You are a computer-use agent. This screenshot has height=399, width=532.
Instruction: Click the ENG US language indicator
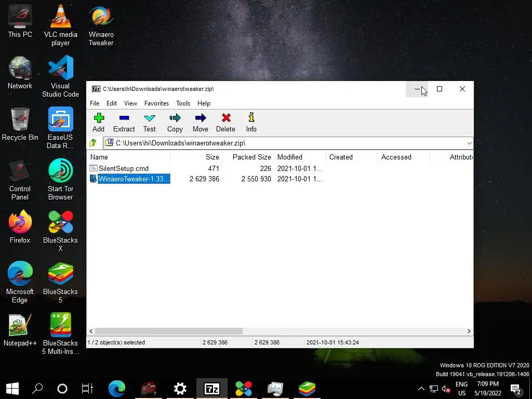coord(461,389)
